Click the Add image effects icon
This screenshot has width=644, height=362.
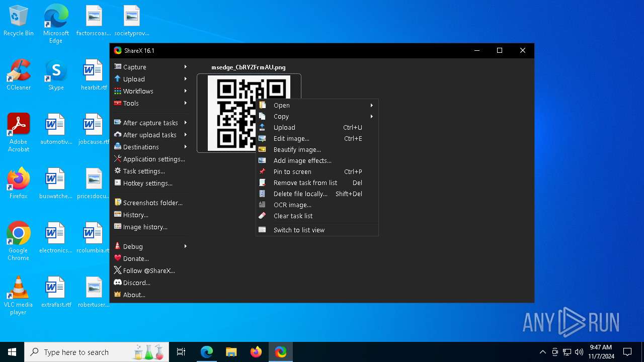[x=262, y=160]
